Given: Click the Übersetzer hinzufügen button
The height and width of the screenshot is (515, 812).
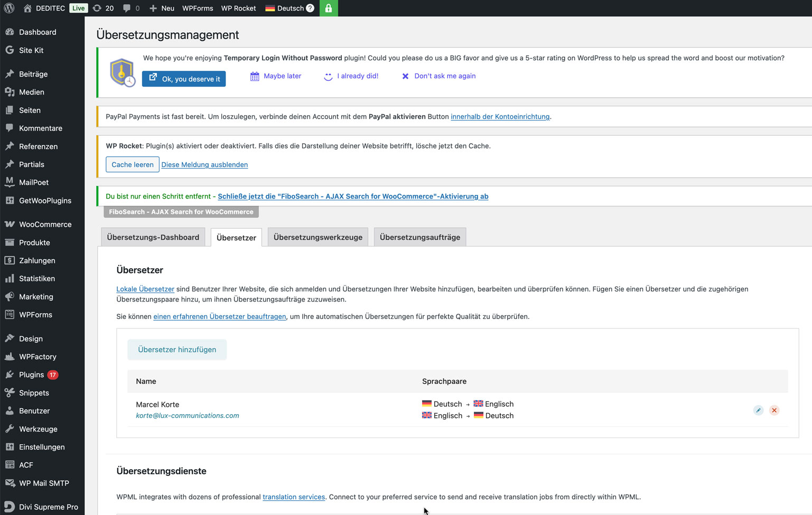Looking at the screenshot, I should 177,350.
